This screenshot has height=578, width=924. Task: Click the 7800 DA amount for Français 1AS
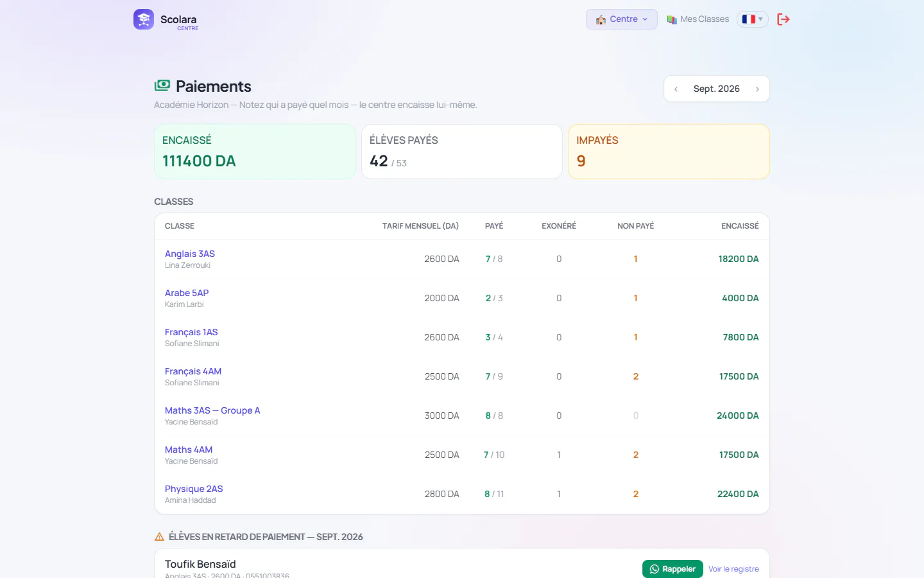coord(741,337)
